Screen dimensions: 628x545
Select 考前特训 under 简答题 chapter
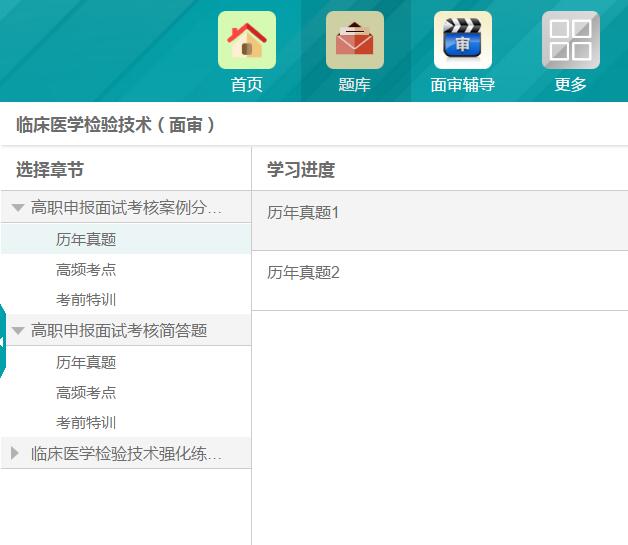click(x=86, y=423)
